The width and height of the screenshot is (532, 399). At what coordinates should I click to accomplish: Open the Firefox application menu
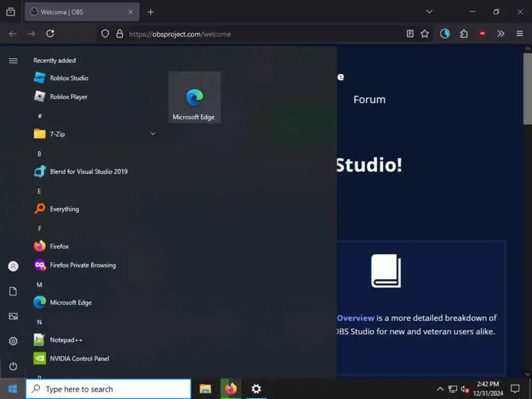(520, 34)
